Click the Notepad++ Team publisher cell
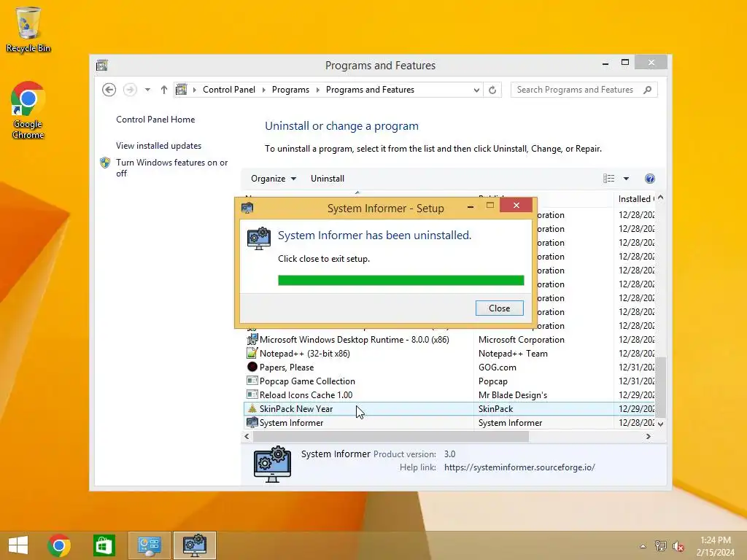747x560 pixels. click(x=513, y=354)
